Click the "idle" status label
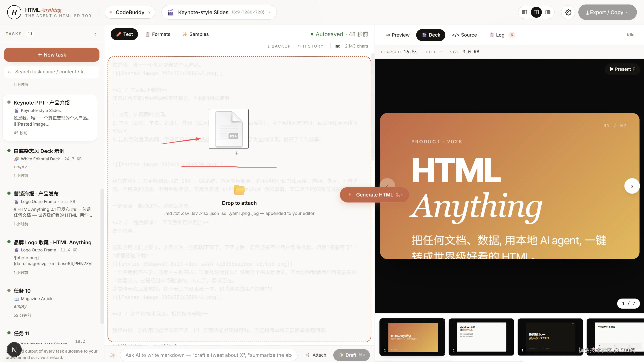 tap(631, 35)
